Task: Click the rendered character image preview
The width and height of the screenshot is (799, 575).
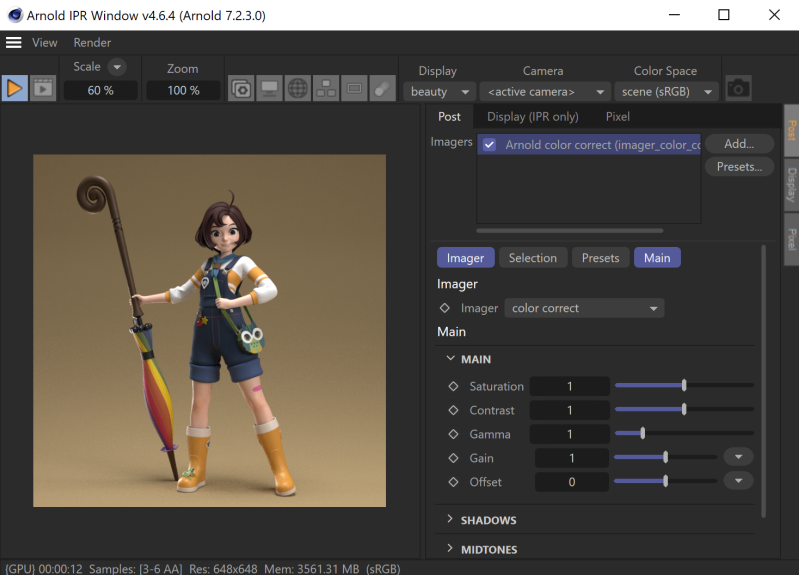Action: click(x=209, y=331)
